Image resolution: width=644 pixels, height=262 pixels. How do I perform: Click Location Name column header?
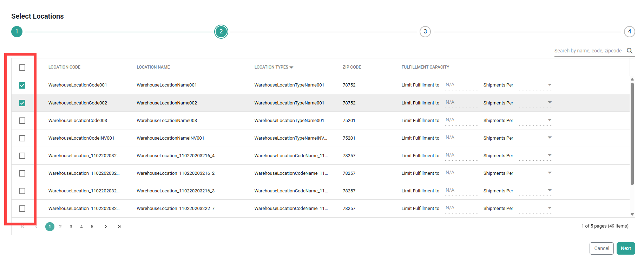(153, 67)
